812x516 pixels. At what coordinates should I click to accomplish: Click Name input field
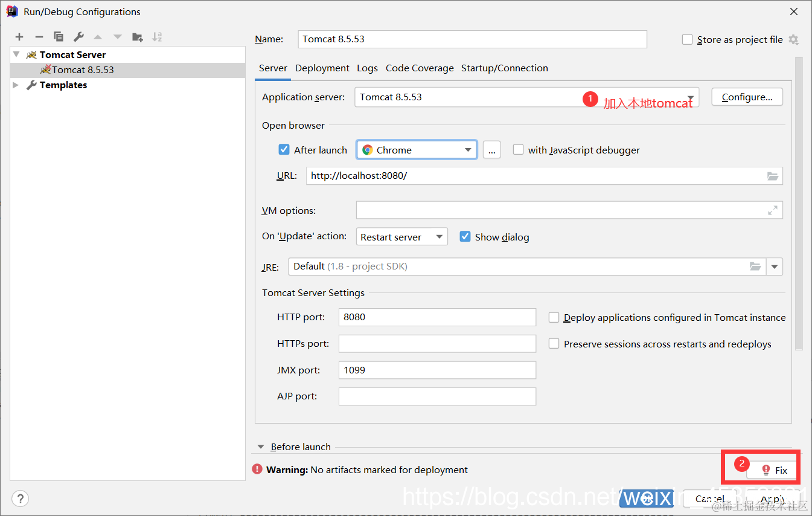tap(472, 39)
